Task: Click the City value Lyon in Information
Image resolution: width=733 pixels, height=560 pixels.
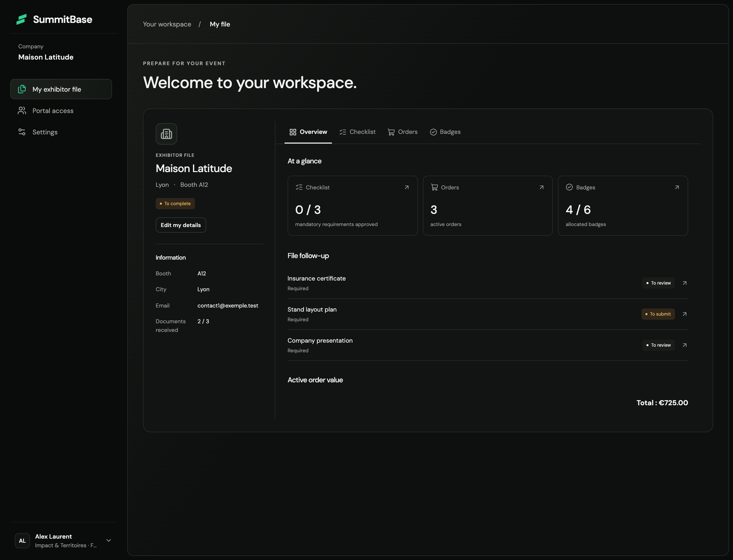Action: click(203, 289)
